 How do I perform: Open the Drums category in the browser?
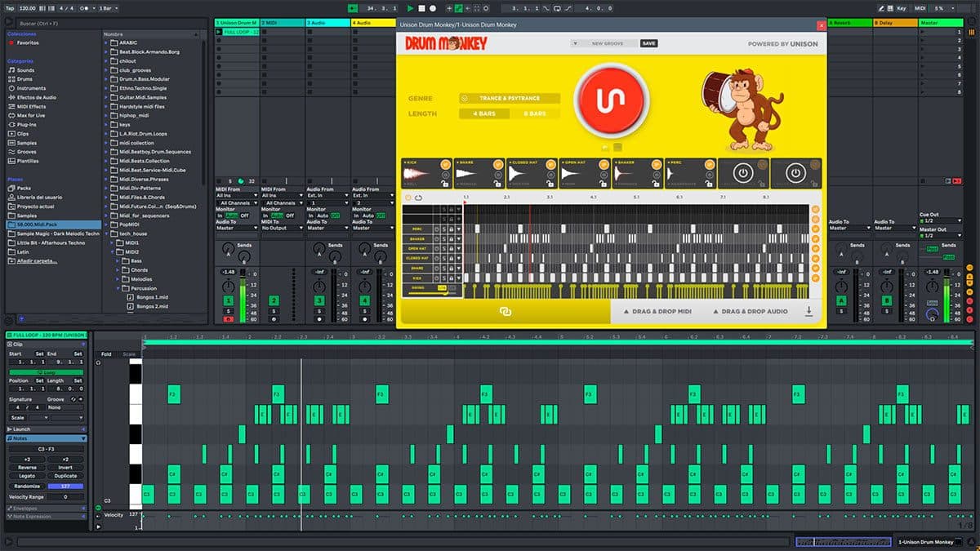point(25,79)
